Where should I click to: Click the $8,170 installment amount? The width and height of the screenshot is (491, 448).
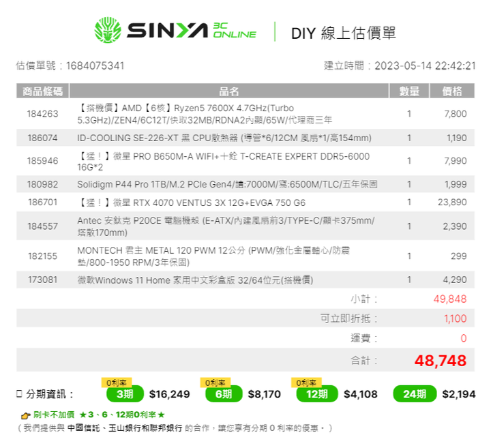coord(265,394)
